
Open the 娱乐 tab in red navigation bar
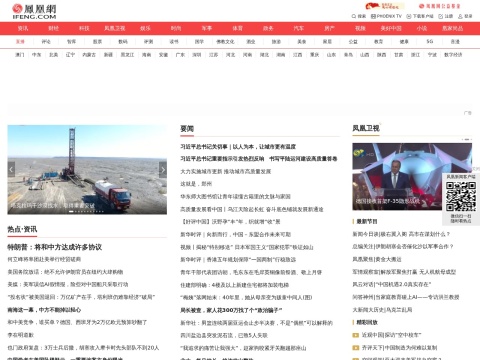pos(145,28)
